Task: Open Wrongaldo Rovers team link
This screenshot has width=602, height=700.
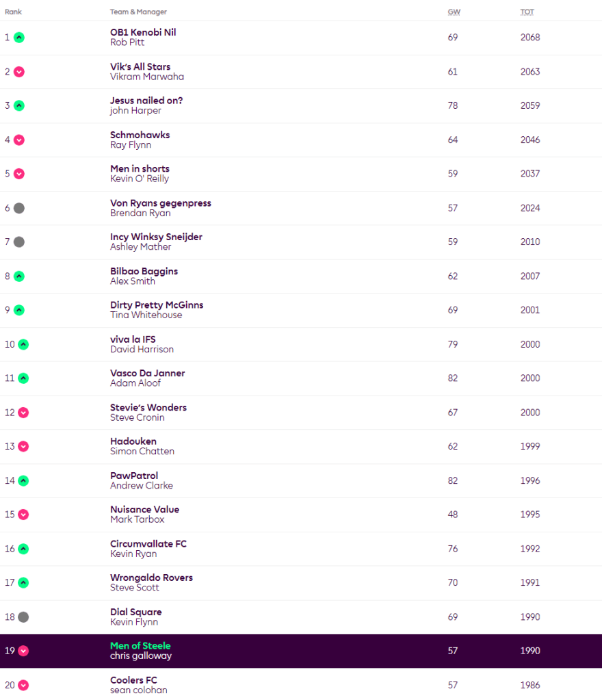Action: click(x=151, y=578)
